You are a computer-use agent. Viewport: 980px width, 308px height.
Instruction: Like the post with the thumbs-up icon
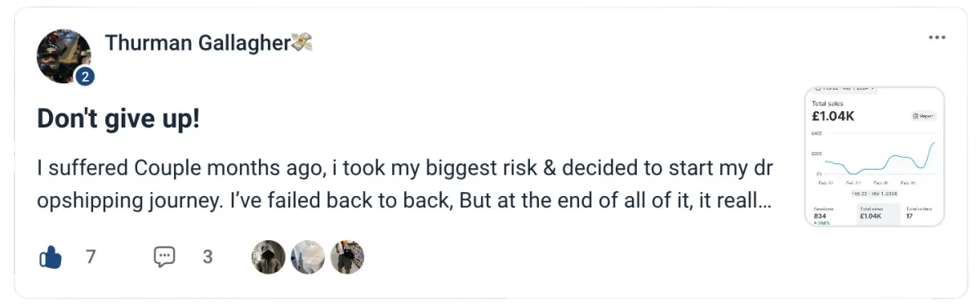(x=51, y=257)
